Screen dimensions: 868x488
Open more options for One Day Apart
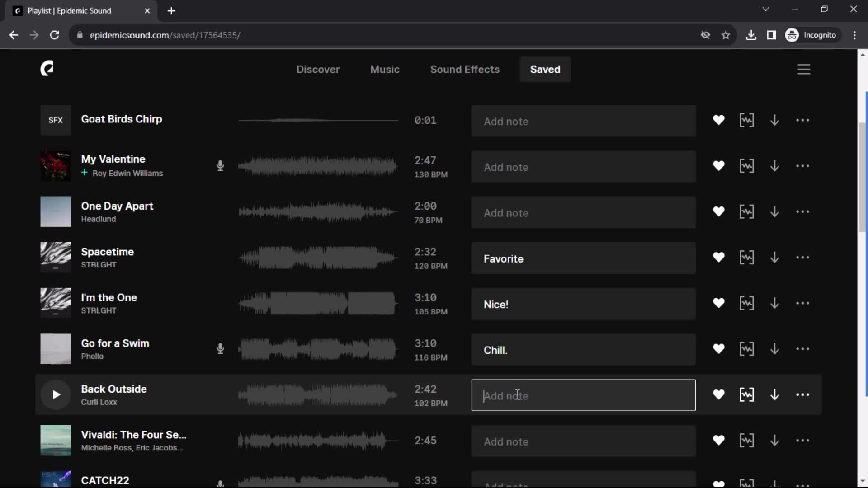(802, 211)
